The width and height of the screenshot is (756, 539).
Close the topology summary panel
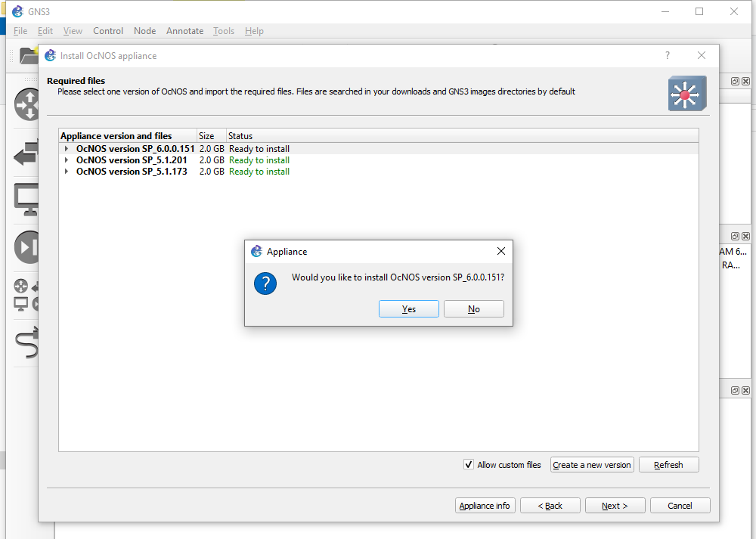click(745, 81)
